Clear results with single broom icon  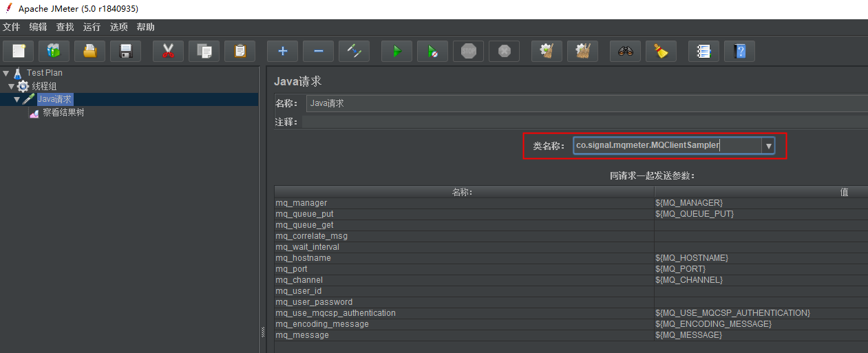[x=547, y=51]
